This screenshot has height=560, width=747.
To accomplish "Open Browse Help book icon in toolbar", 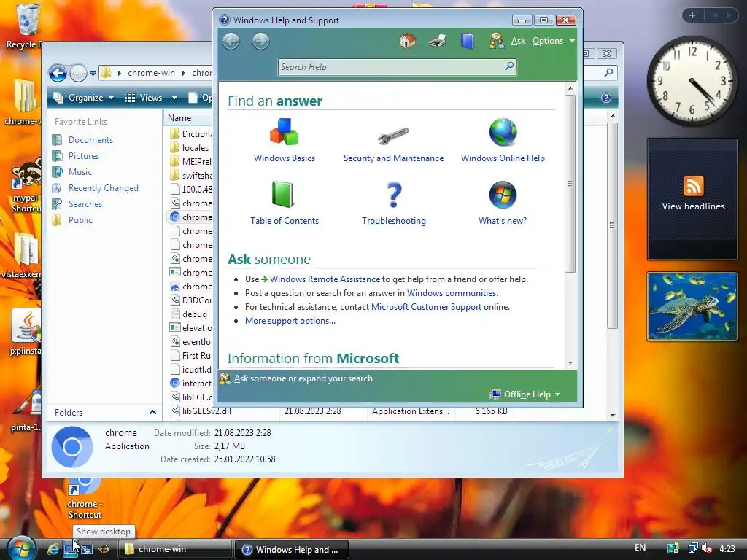I will click(x=468, y=41).
